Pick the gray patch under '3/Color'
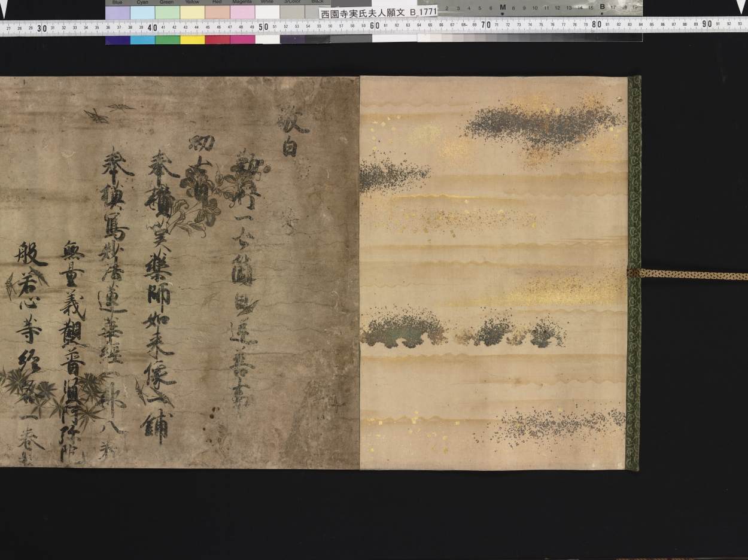The image size is (748, 560). pos(292,12)
